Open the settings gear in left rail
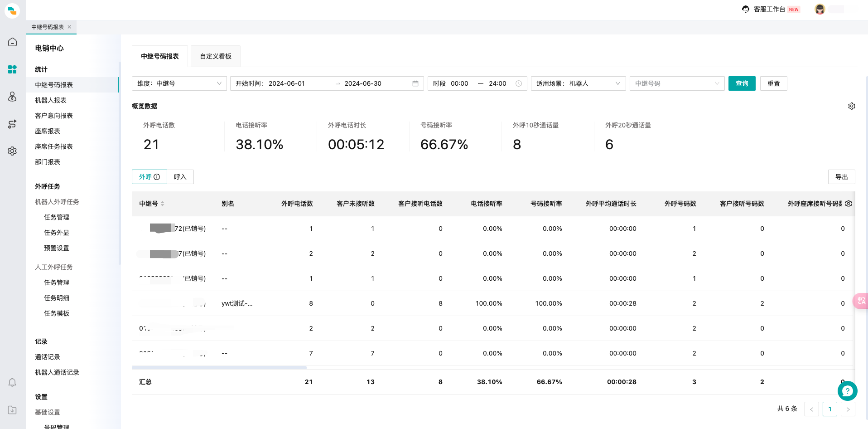This screenshot has width=868, height=429. pyautogui.click(x=12, y=151)
